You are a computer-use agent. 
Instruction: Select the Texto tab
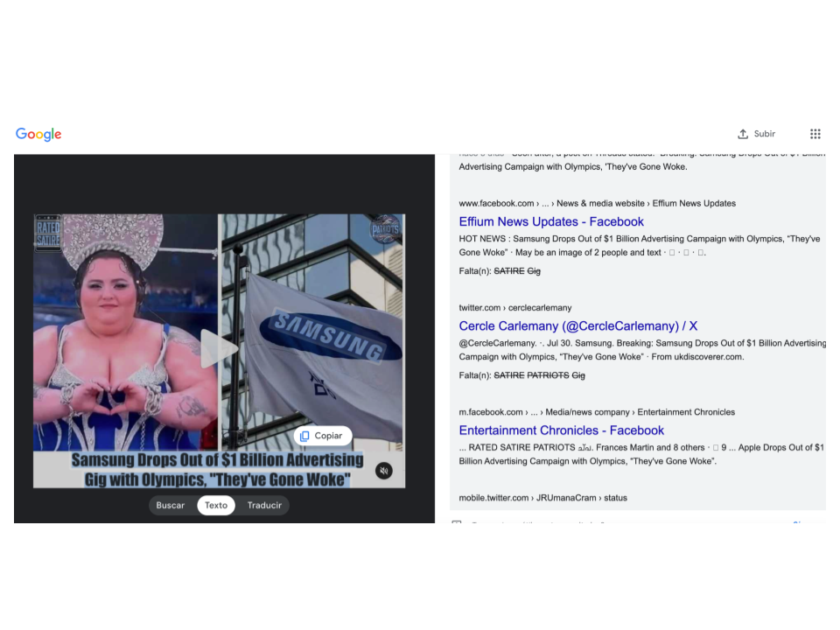216,505
